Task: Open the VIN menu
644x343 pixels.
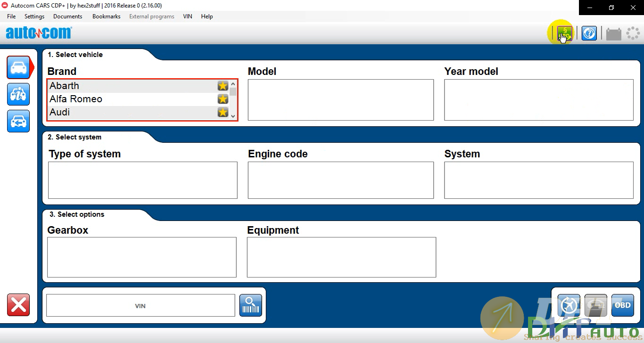Action: [x=188, y=16]
